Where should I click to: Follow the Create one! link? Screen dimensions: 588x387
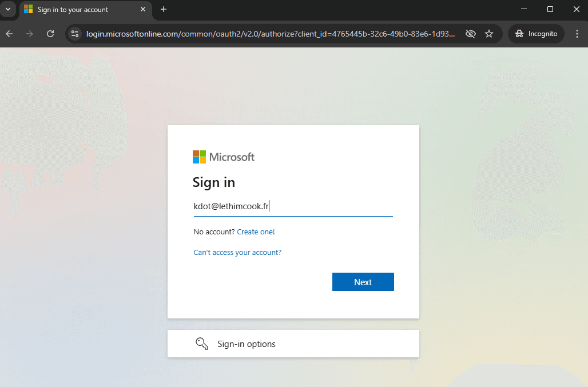[256, 232]
